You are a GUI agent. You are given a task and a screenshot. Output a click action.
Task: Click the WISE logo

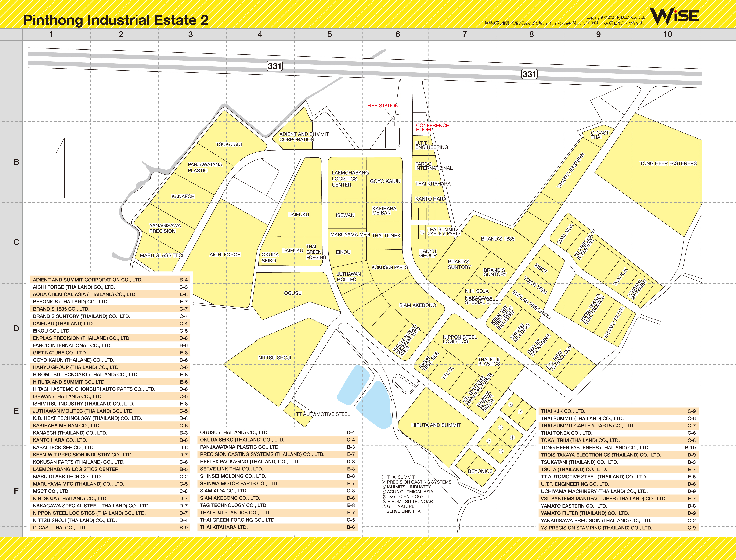click(674, 17)
